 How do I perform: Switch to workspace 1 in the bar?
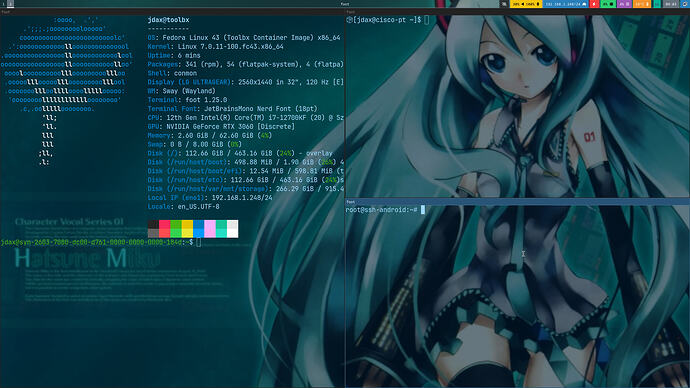click(x=4, y=4)
